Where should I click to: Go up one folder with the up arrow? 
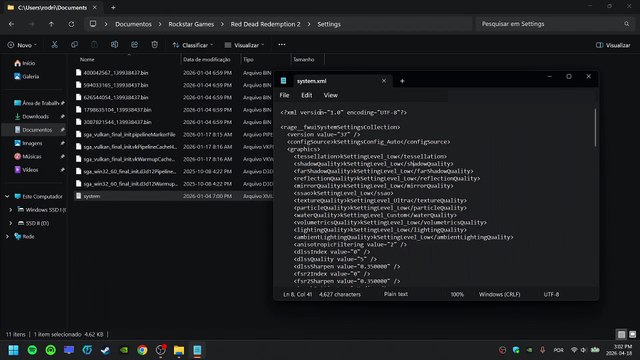coord(51,24)
